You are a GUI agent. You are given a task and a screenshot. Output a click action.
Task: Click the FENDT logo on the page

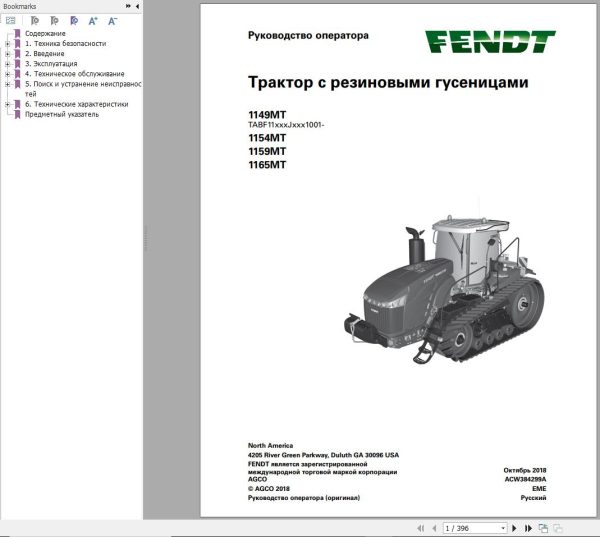pos(490,42)
